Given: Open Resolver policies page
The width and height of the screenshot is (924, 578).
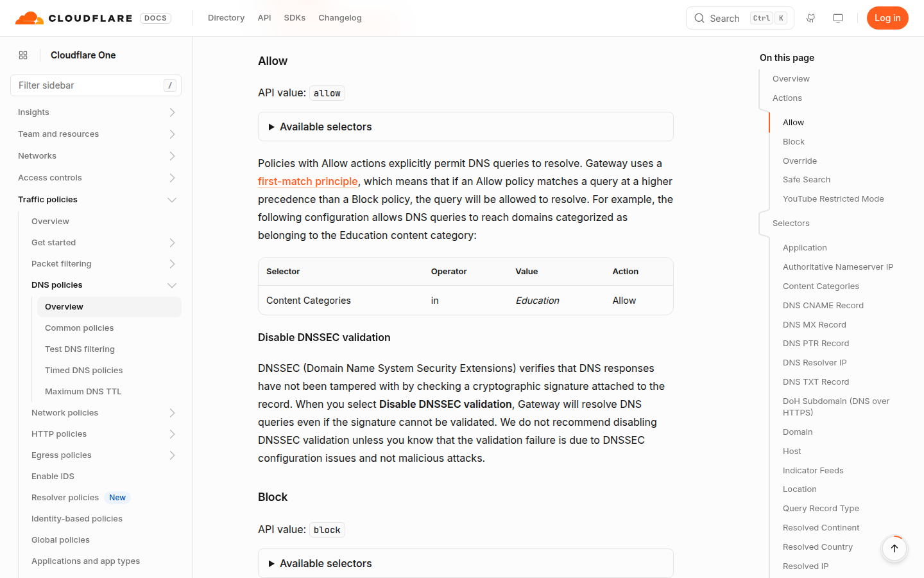Looking at the screenshot, I should [65, 498].
